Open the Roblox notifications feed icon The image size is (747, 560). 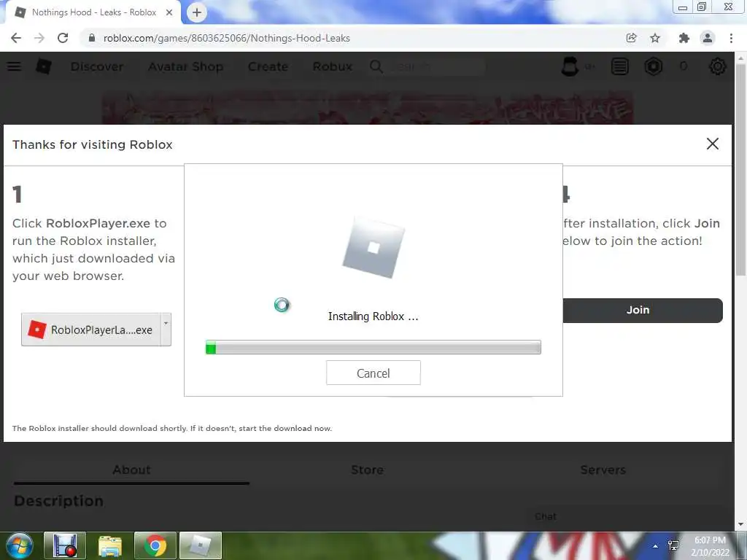[619, 66]
